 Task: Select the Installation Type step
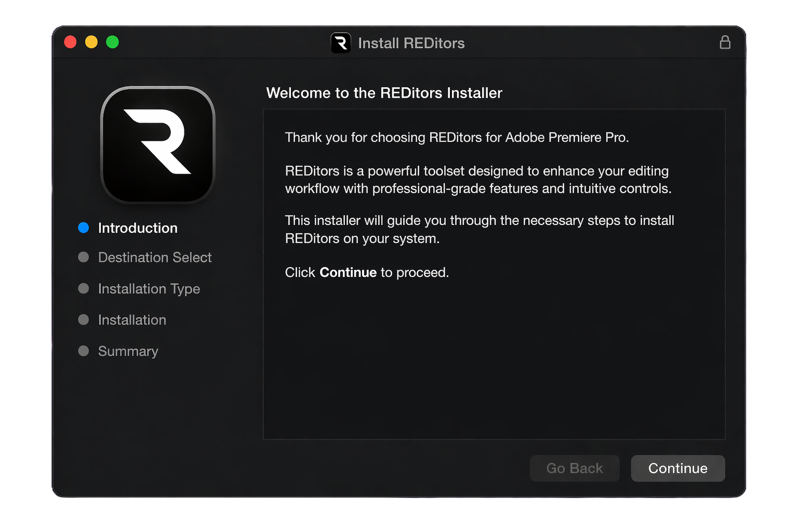(x=149, y=289)
